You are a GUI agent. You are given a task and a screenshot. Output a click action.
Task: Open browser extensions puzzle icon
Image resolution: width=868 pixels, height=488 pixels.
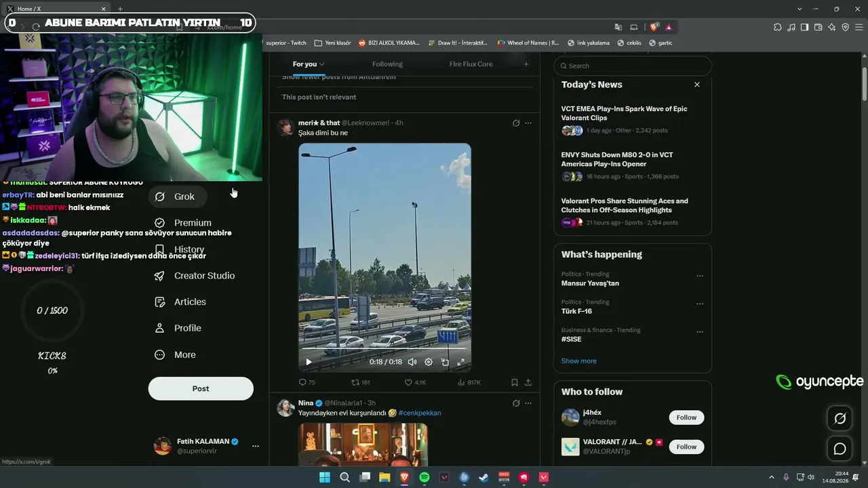pyautogui.click(x=778, y=27)
